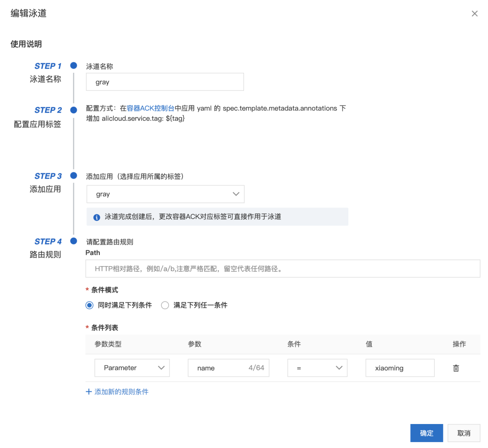The width and height of the screenshot is (488, 448).
Task: Click the STEP 2 step indicator dot
Action: click(73, 109)
